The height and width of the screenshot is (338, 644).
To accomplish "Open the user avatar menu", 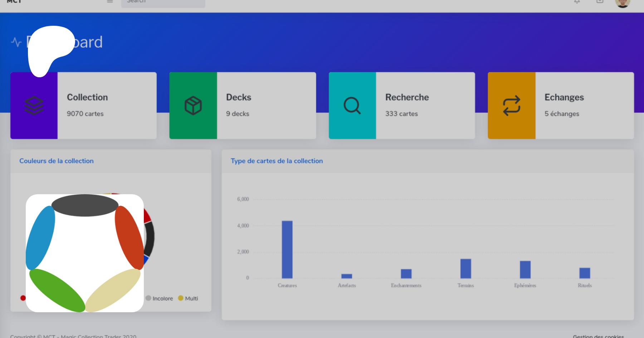I will point(623,3).
